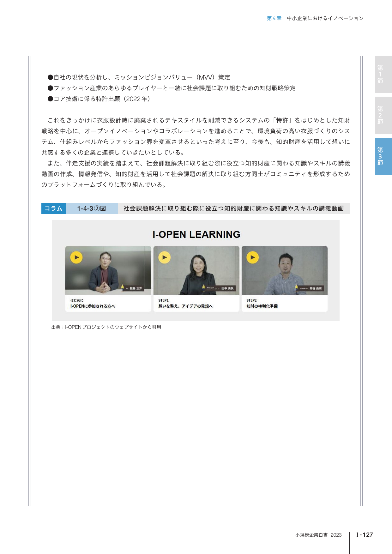Image resolution: width=392 pixels, height=554 pixels.
Task: Click the コラム label box
Action: click(x=53, y=208)
